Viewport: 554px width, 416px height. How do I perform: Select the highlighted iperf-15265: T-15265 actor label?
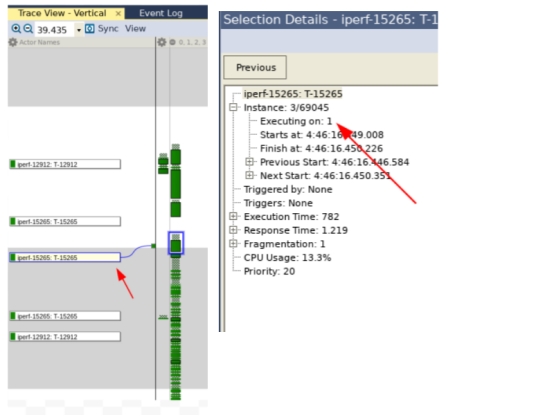click(65, 257)
